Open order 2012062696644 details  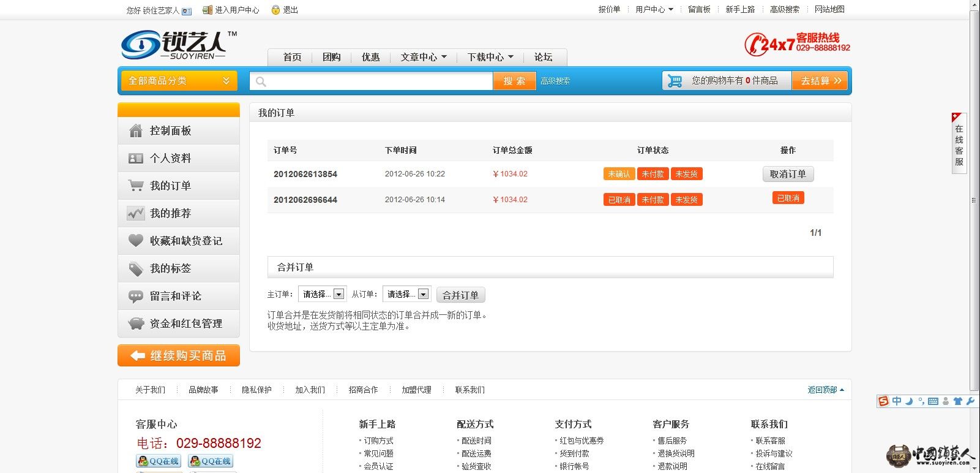point(305,200)
